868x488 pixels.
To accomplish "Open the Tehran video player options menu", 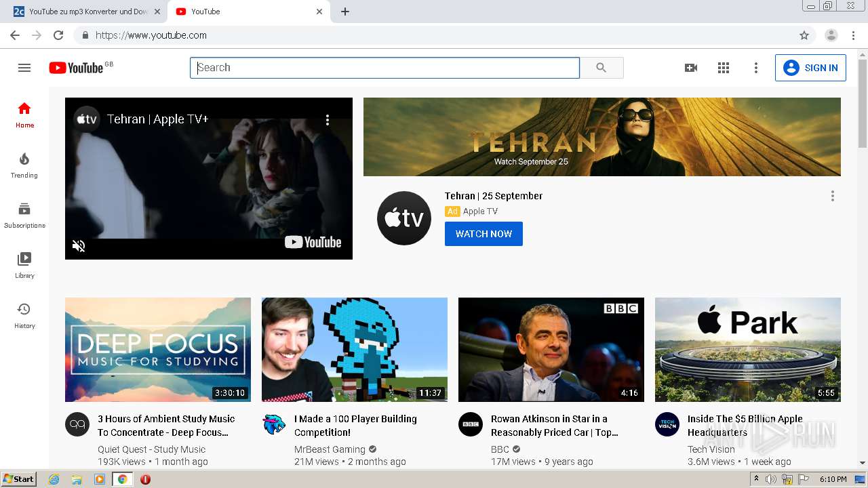I will click(328, 120).
